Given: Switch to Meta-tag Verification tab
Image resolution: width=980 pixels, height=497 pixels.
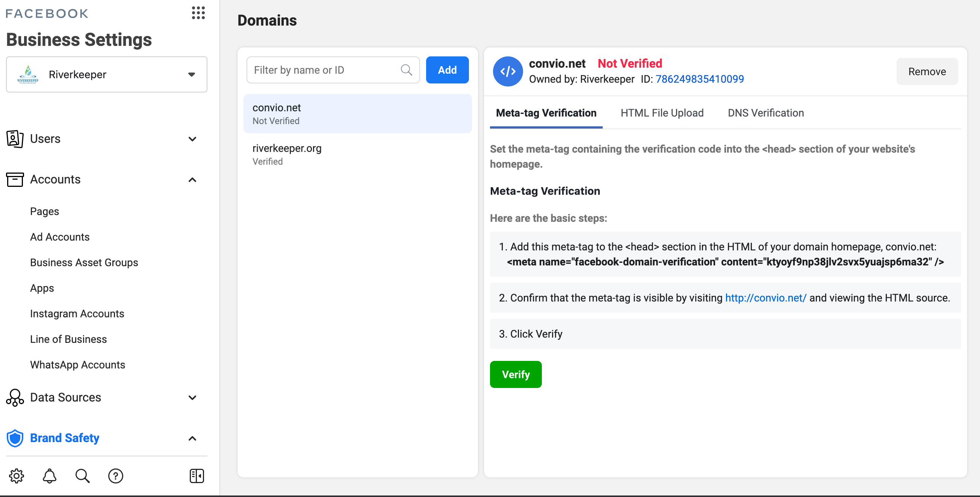Looking at the screenshot, I should (x=546, y=113).
